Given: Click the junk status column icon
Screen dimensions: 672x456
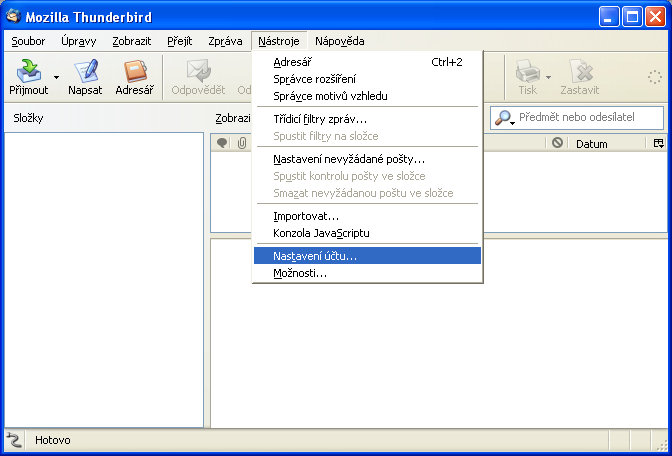Looking at the screenshot, I should pyautogui.click(x=557, y=143).
